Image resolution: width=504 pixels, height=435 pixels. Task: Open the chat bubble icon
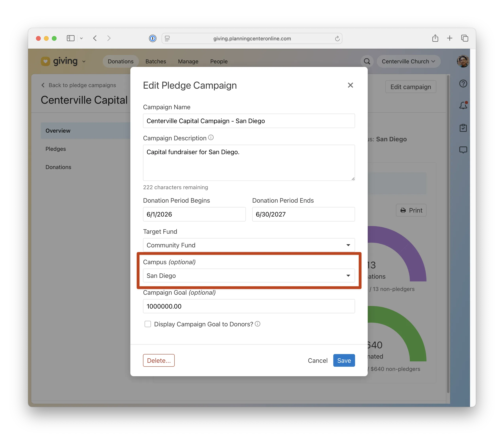463,150
